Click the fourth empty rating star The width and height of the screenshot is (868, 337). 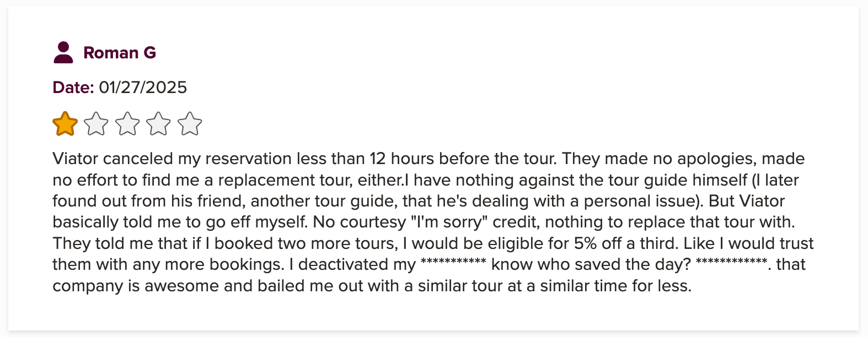(159, 124)
